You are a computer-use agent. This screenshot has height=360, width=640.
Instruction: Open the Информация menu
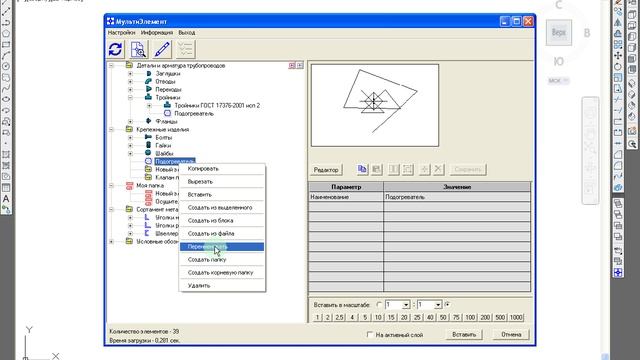click(x=157, y=32)
